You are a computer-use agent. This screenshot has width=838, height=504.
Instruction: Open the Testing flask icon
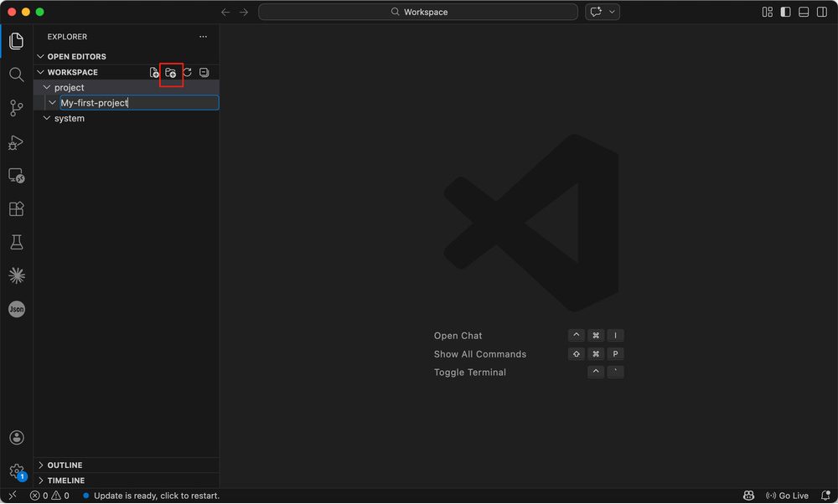click(x=16, y=242)
